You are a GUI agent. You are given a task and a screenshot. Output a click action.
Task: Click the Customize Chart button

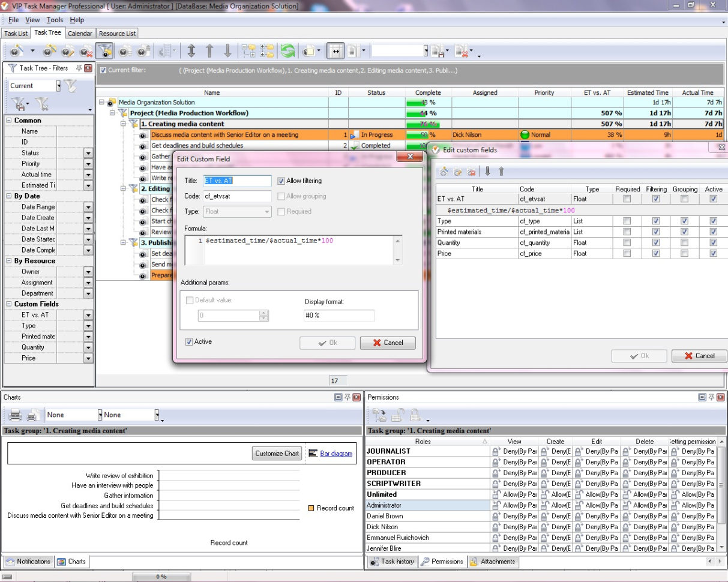pos(277,454)
